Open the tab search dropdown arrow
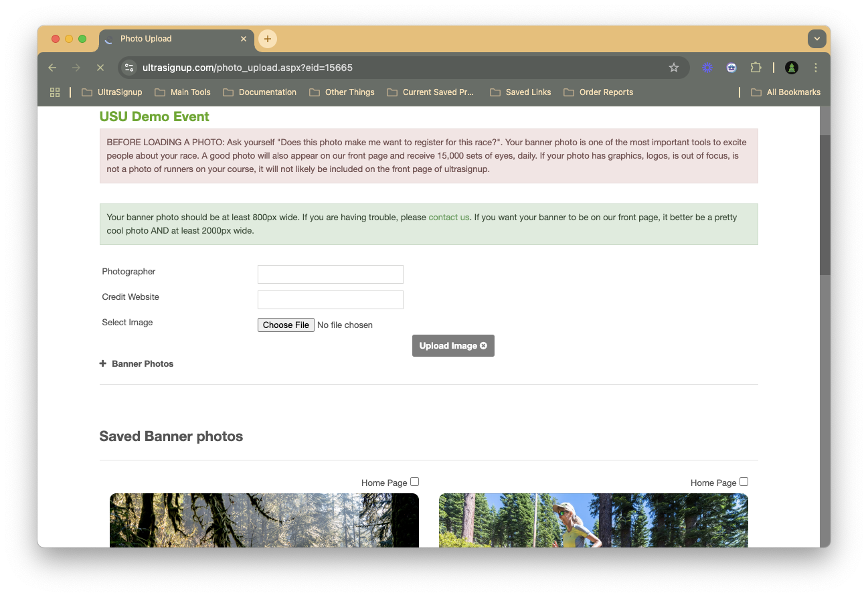The image size is (868, 597). click(x=817, y=39)
